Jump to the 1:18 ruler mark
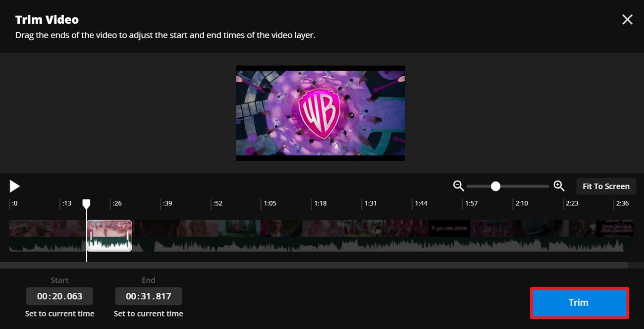This screenshot has width=644, height=329. (320, 203)
